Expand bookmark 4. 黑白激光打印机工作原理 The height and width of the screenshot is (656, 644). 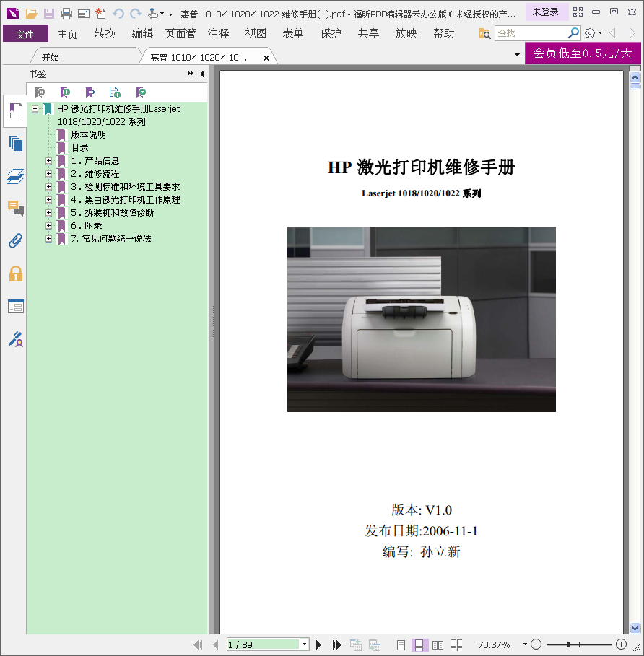pyautogui.click(x=48, y=200)
